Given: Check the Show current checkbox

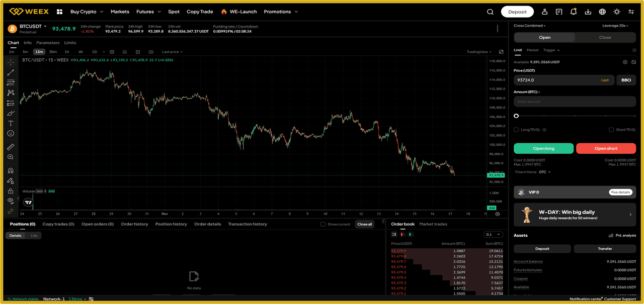Looking at the screenshot, I should click(x=323, y=224).
